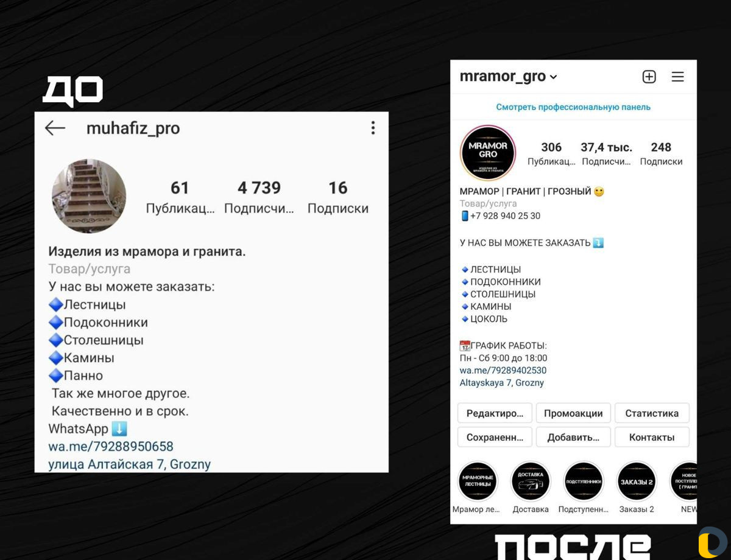Open the Доставка story highlight
731x560 pixels.
[531, 481]
